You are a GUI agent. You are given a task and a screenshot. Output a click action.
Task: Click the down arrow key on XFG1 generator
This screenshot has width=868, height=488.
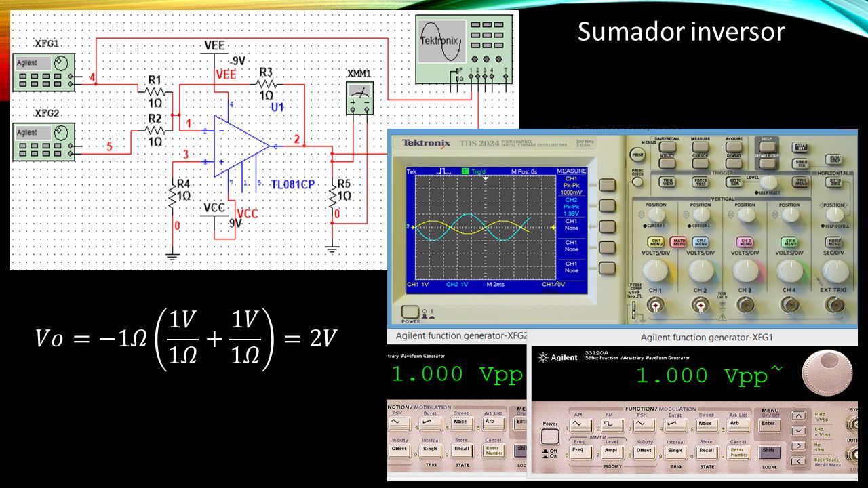coord(799,431)
